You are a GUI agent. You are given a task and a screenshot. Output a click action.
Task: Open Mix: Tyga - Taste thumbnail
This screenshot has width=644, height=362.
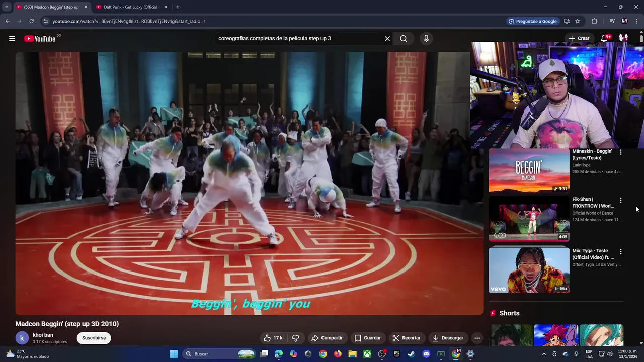coord(529,270)
